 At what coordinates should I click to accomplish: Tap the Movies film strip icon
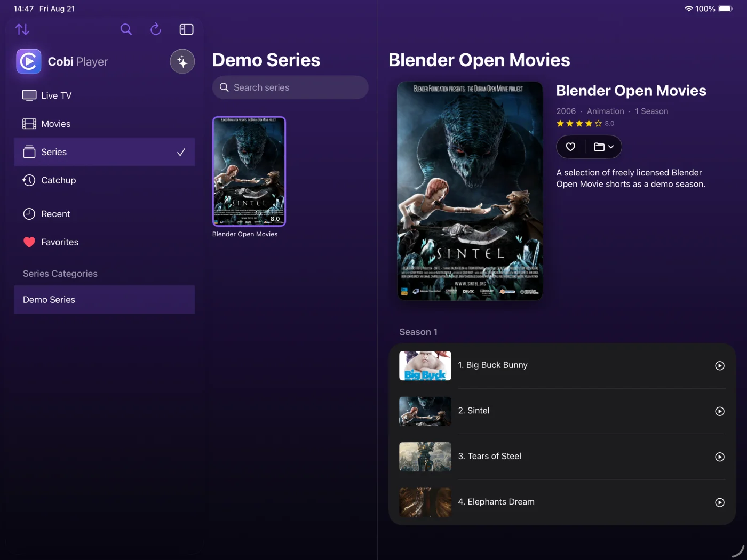pos(29,124)
